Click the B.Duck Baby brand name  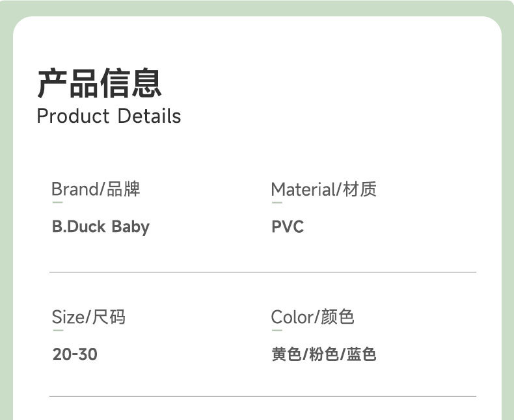click(x=100, y=227)
